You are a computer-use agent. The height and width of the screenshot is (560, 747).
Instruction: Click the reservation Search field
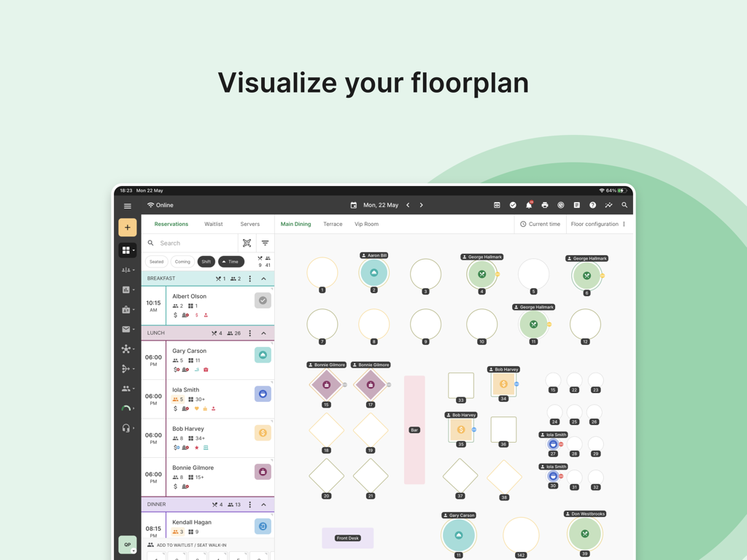point(193,244)
